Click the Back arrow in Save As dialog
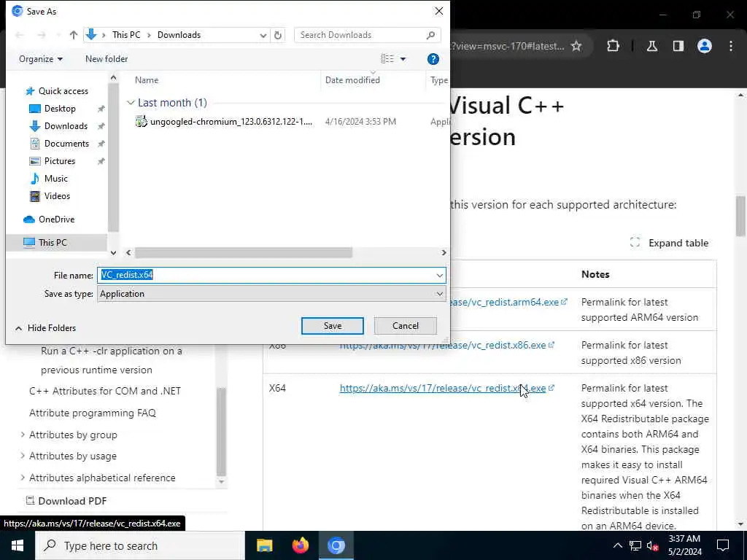747x560 pixels. tap(20, 35)
